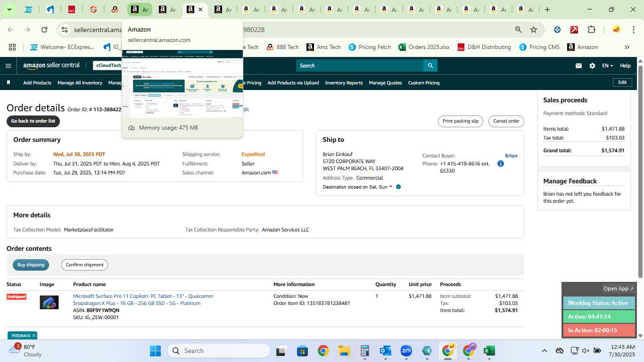Open the Chrome Extensions puzzle icon
Screen dimensions: 644x362
click(591, 30)
